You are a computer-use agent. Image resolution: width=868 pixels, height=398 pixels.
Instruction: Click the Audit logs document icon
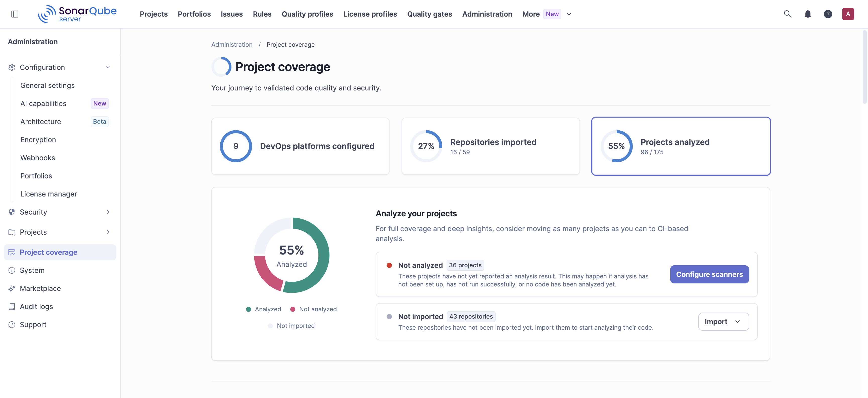point(12,306)
